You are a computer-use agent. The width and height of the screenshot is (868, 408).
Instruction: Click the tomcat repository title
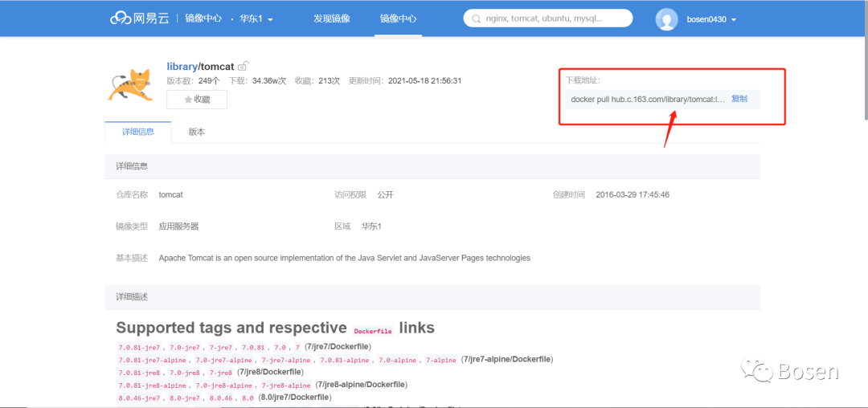(217, 67)
